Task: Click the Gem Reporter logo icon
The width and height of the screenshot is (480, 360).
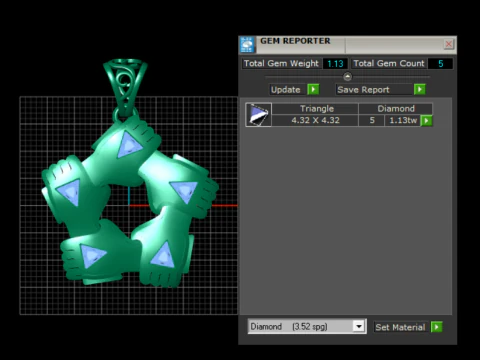Action: coord(247,44)
